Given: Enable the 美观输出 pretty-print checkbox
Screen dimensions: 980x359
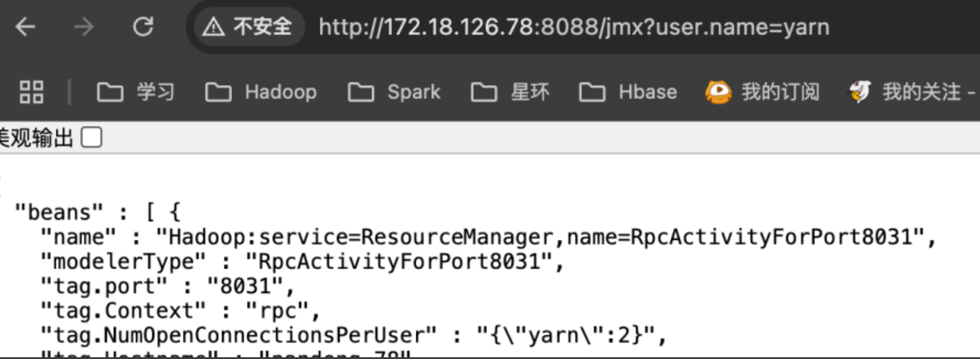Looking at the screenshot, I should click(x=91, y=137).
